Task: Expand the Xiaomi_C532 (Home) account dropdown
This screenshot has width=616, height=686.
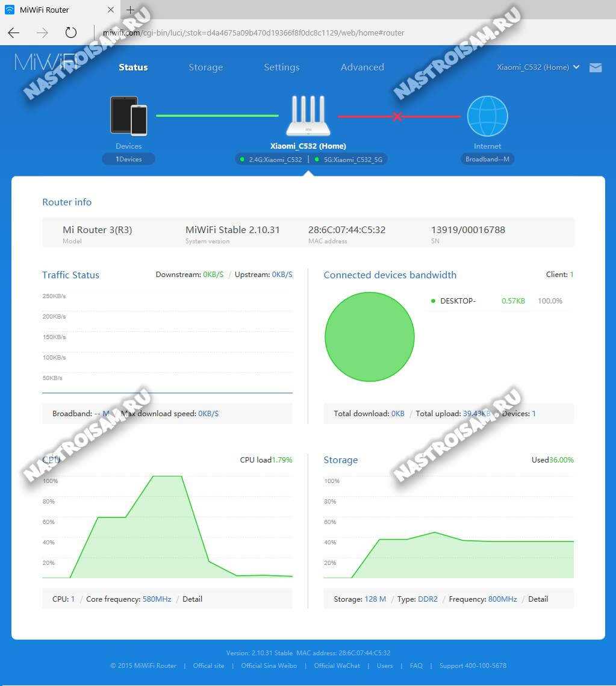Action: [538, 67]
